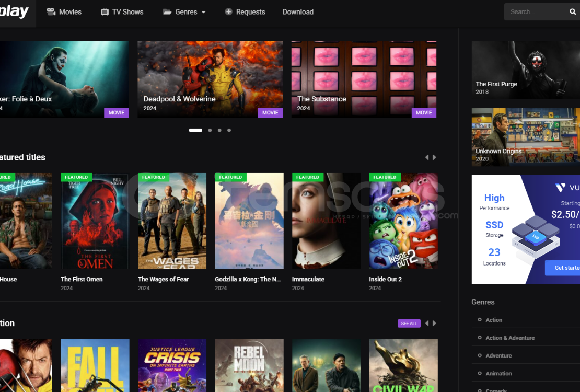The image size is (580, 392).
Task: Open The Substance slide
Action: [364, 79]
